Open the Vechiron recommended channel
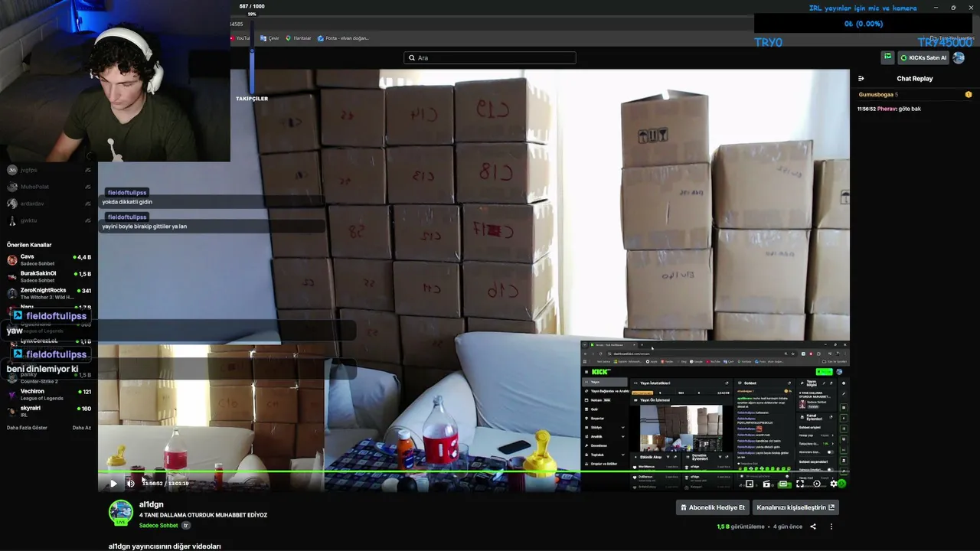Screen dimensions: 980x551 [x=49, y=394]
